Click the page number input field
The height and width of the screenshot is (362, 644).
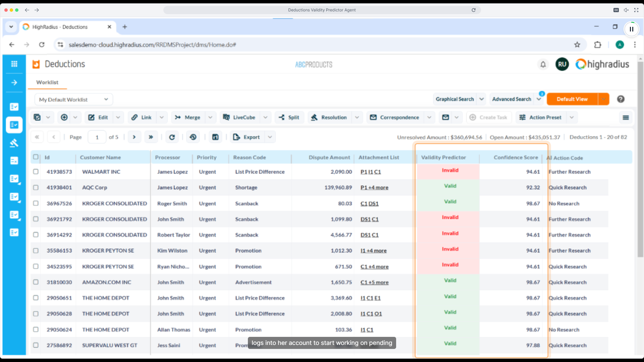point(97,137)
